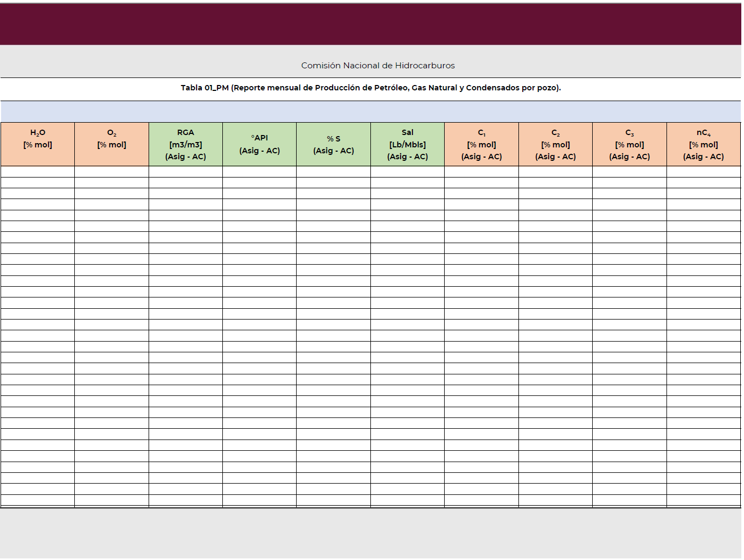This screenshot has width=744, height=560.
Task: Click the first empty cell under Sal
Action: pyautogui.click(x=408, y=171)
